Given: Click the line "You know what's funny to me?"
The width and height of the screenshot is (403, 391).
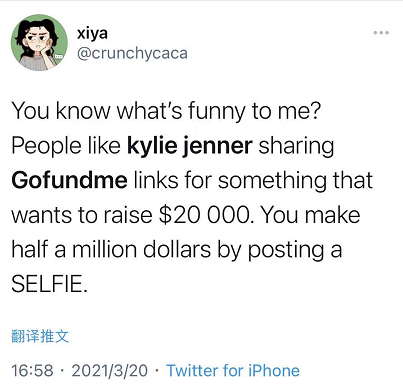Looking at the screenshot, I should pyautogui.click(x=166, y=111).
